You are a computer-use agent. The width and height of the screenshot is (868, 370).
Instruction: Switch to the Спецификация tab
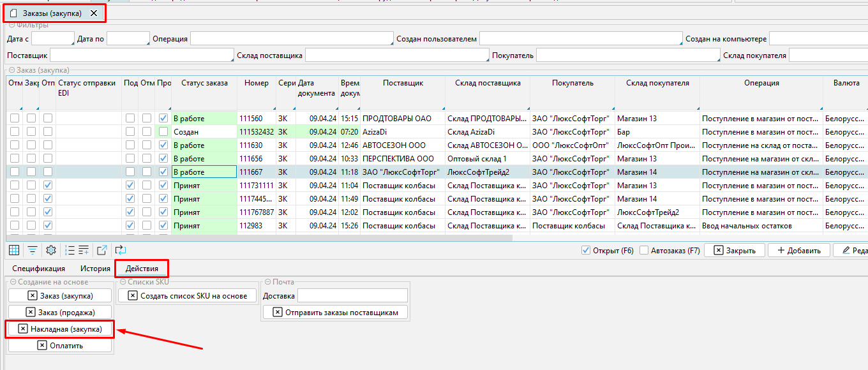(38, 269)
